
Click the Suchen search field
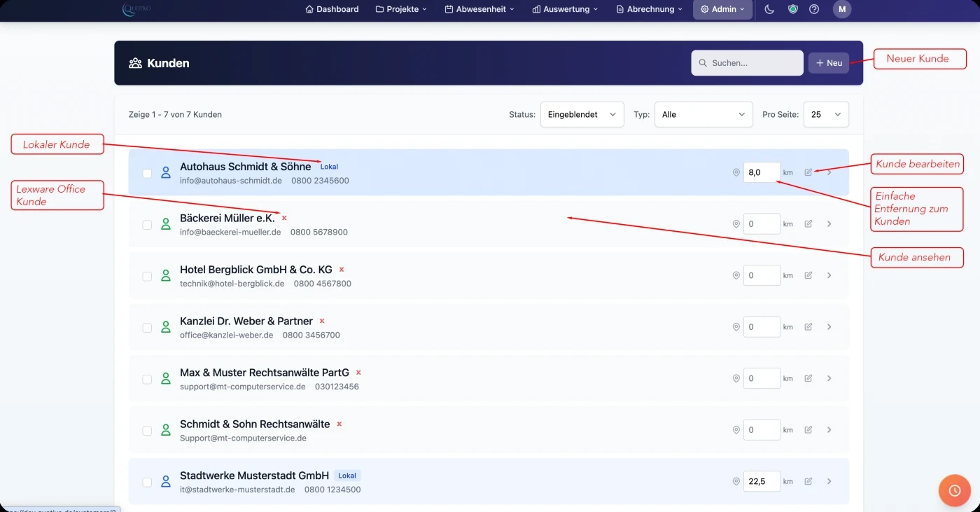747,63
